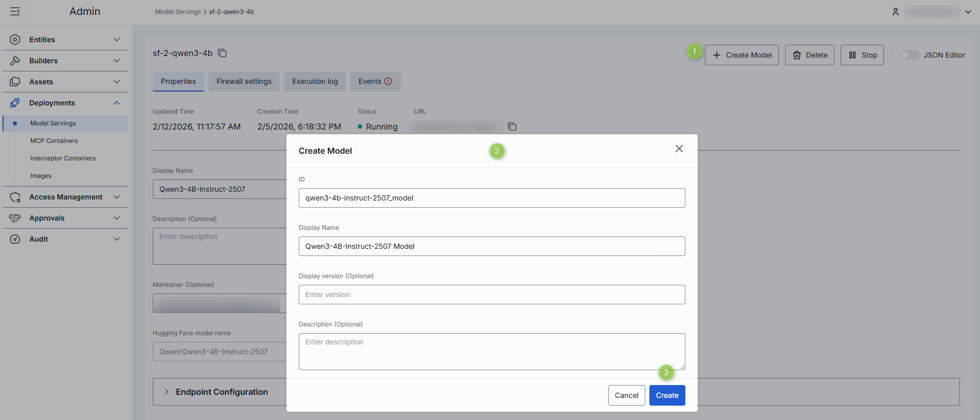Click the user profile icon
Viewport: 980px width, 420px height.
click(x=895, y=12)
